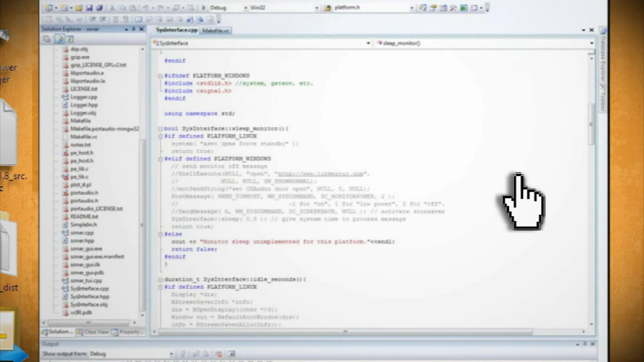Toggle word wrap in the Output panel

click(232, 354)
